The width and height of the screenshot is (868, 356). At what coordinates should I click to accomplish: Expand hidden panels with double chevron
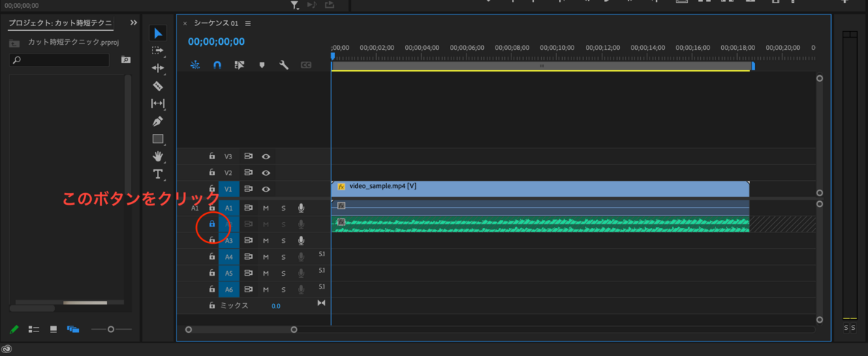coord(133,23)
